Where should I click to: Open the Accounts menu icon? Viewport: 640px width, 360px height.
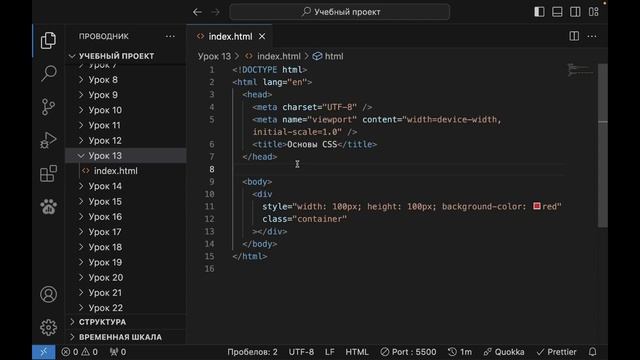point(48,294)
